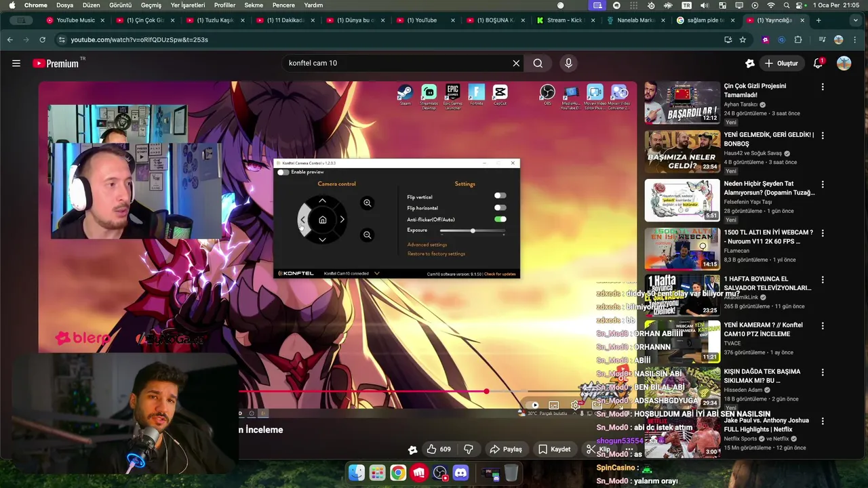Image resolution: width=868 pixels, height=488 pixels.
Task: Click the Kaydet save button
Action: 554,449
